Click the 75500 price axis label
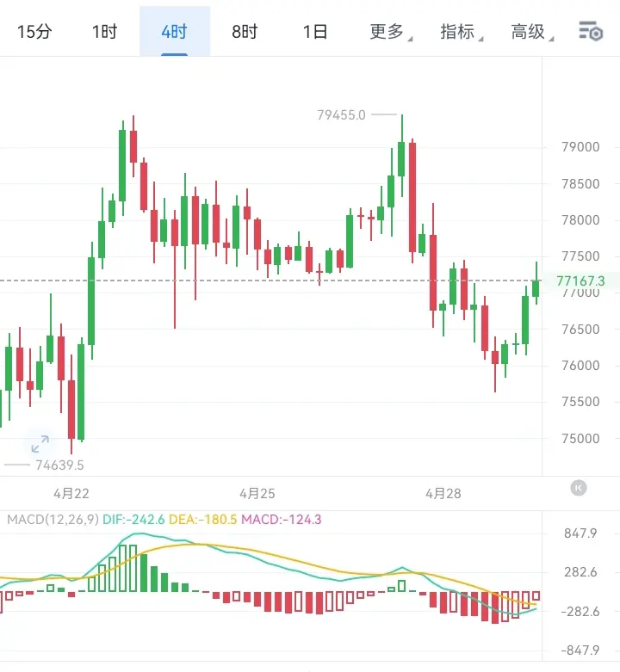 click(580, 402)
